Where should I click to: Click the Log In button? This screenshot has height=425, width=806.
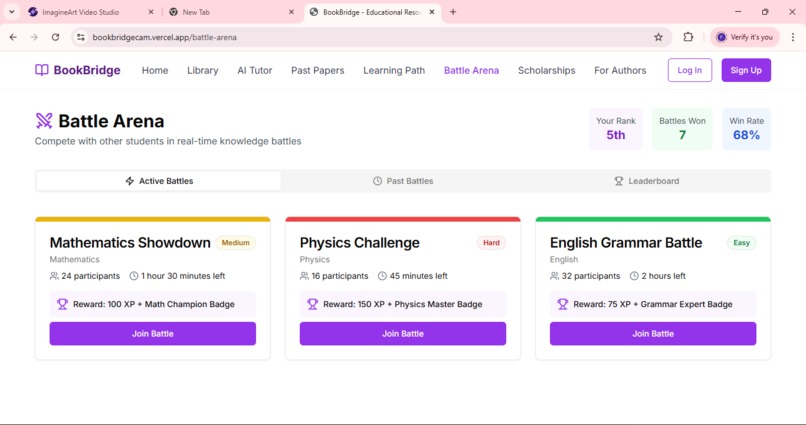690,70
